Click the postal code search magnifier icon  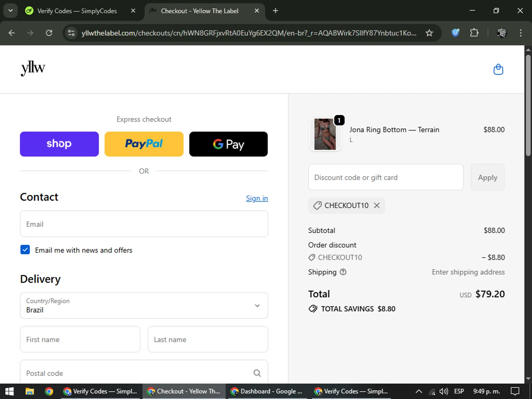pos(257,373)
